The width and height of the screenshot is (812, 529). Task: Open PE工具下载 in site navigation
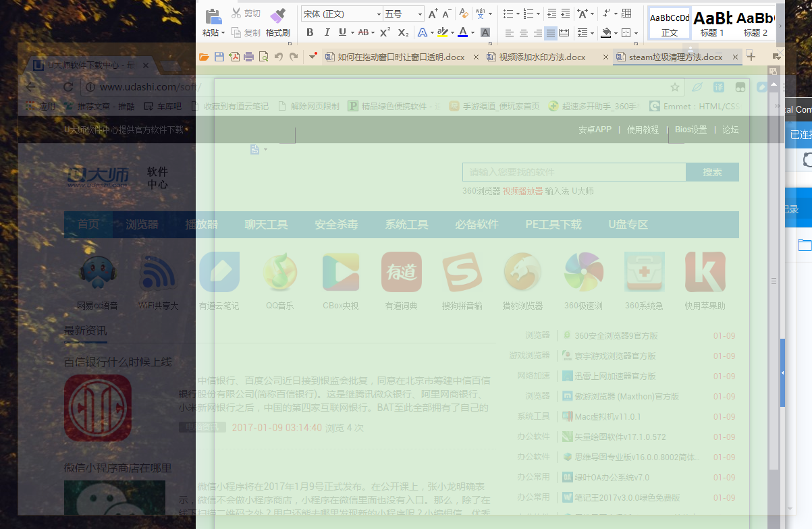(553, 225)
